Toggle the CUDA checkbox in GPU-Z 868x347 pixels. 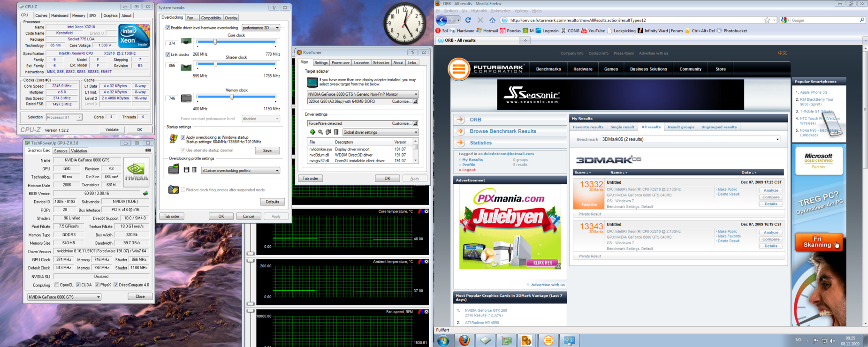78,285
